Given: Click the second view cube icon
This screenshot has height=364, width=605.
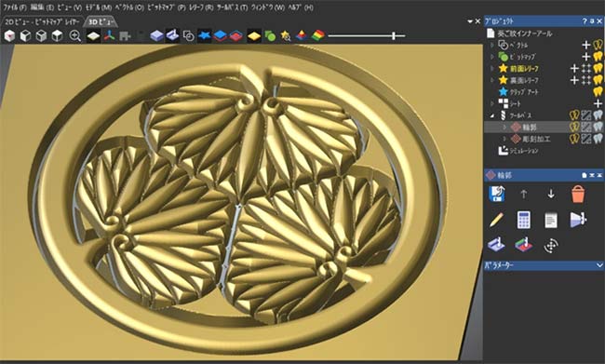Looking at the screenshot, I should [25, 36].
